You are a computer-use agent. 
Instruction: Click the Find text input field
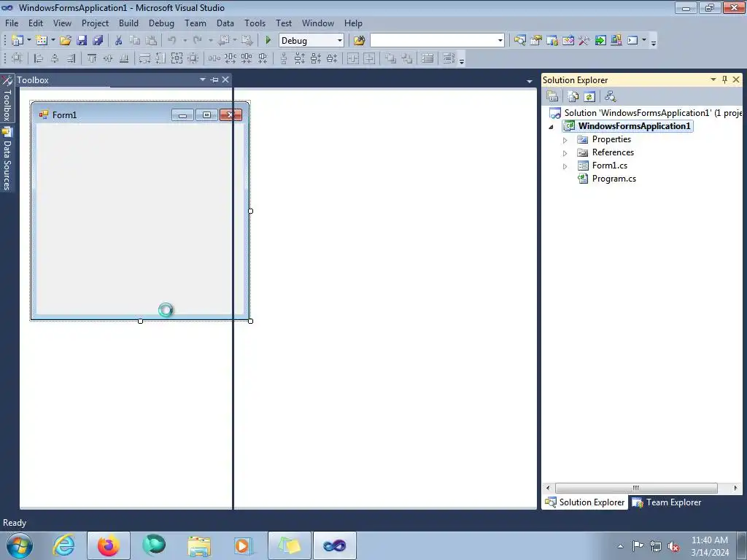433,41
